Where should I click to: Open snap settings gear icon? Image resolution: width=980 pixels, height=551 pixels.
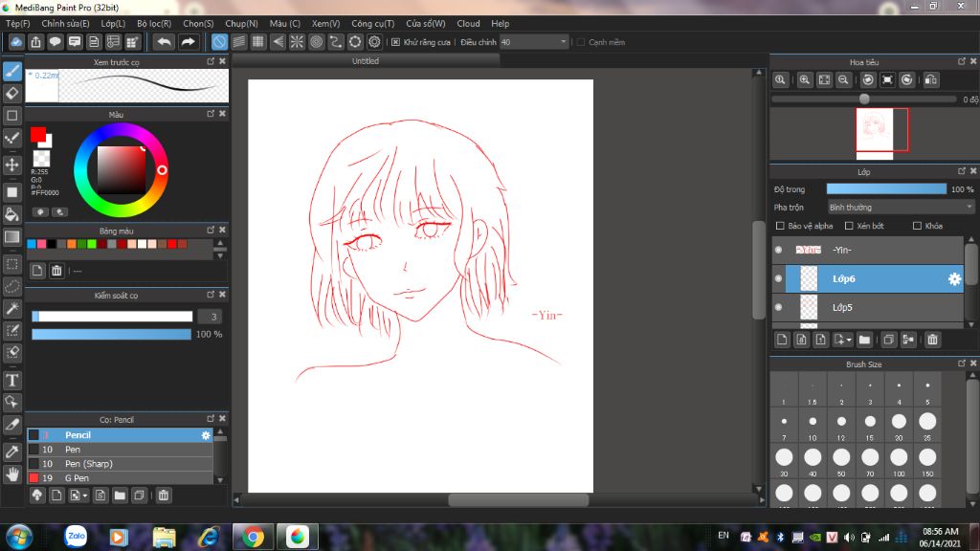[374, 42]
